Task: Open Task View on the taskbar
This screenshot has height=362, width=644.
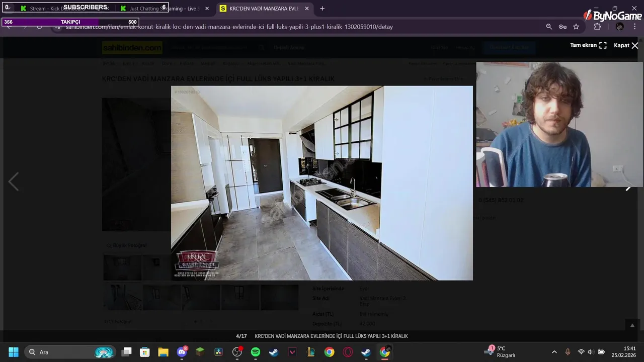Action: pyautogui.click(x=127, y=352)
